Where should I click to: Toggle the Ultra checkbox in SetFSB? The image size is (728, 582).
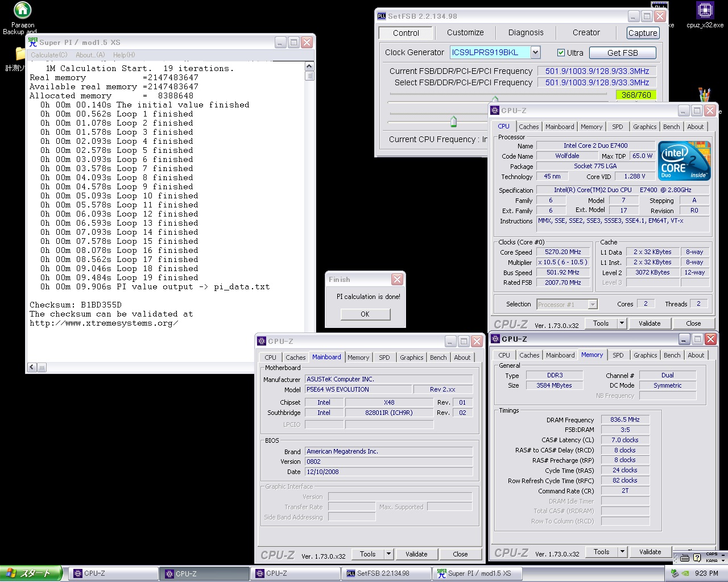coord(561,52)
